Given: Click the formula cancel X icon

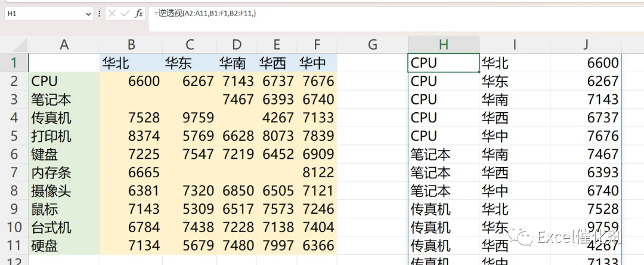Looking at the screenshot, I should click(x=112, y=14).
